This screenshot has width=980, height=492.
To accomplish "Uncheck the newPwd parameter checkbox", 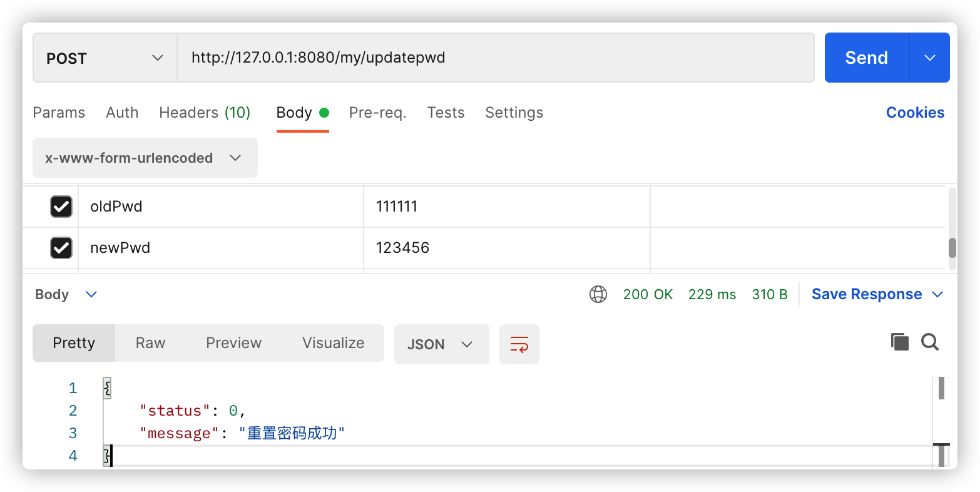I will tap(61, 247).
